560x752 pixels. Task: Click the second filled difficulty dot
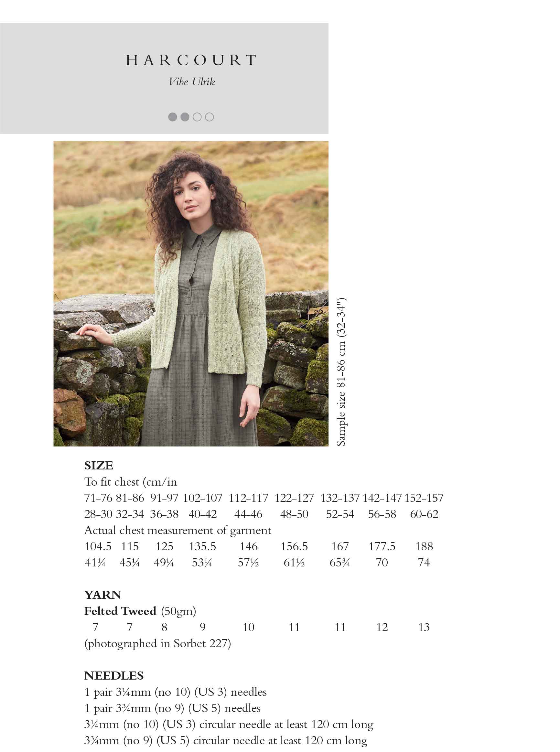click(185, 117)
